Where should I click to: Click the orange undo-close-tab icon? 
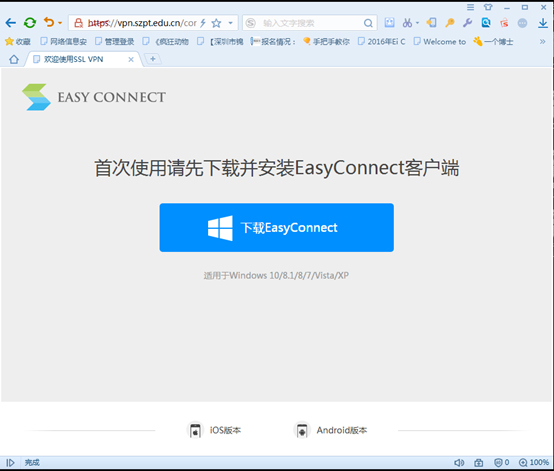(x=49, y=22)
